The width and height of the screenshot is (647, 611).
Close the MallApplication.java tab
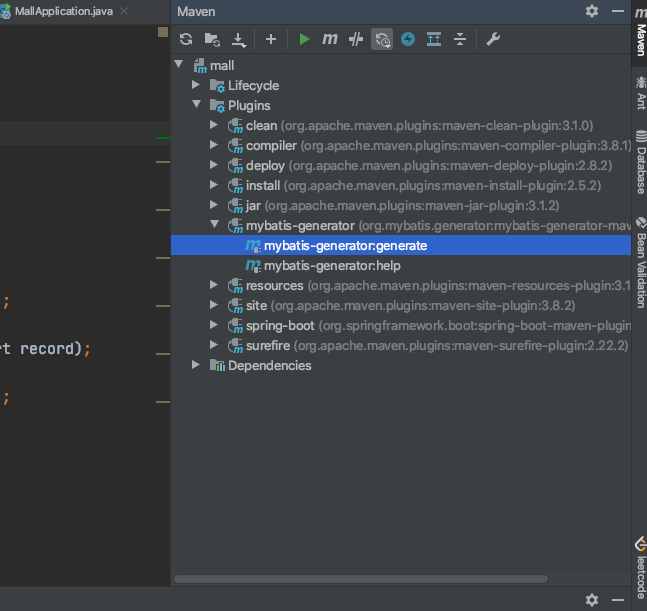coord(124,11)
